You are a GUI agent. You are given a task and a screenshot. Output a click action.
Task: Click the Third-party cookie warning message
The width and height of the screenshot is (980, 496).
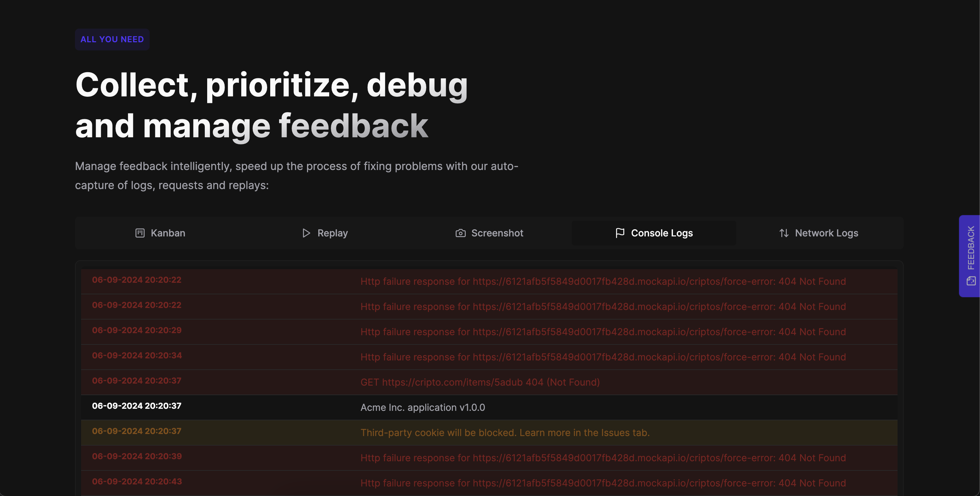(505, 433)
